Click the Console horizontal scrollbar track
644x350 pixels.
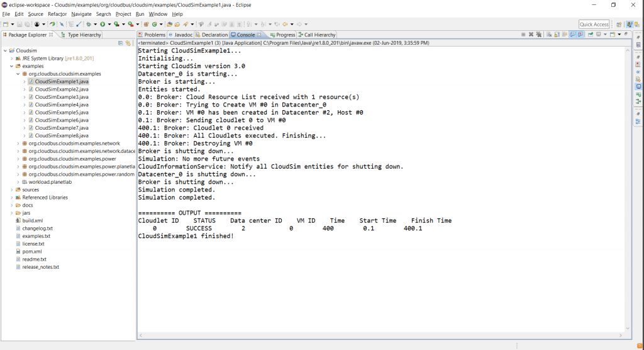click(382, 336)
